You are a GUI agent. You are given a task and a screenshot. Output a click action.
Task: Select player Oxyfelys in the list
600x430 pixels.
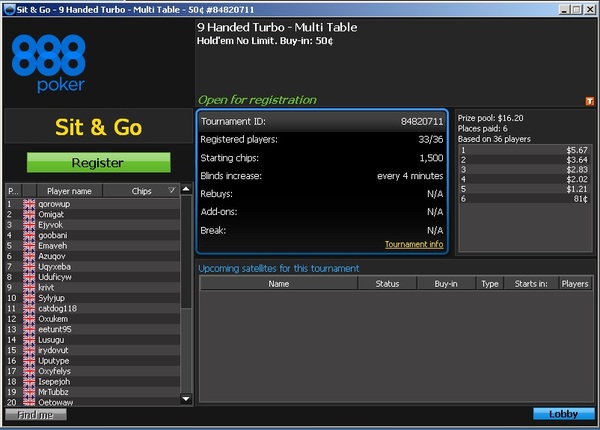[93, 371]
